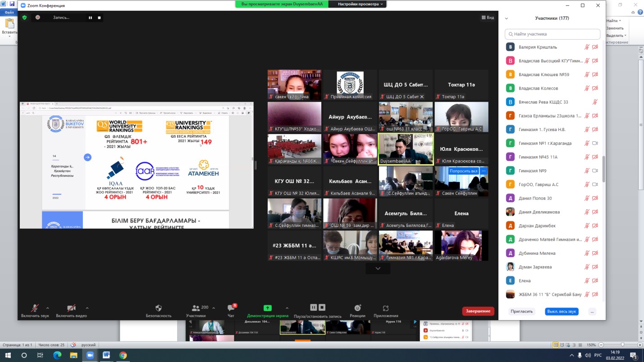Show next video page with down chevron
Screen dimensions: 644x362
coord(378,268)
